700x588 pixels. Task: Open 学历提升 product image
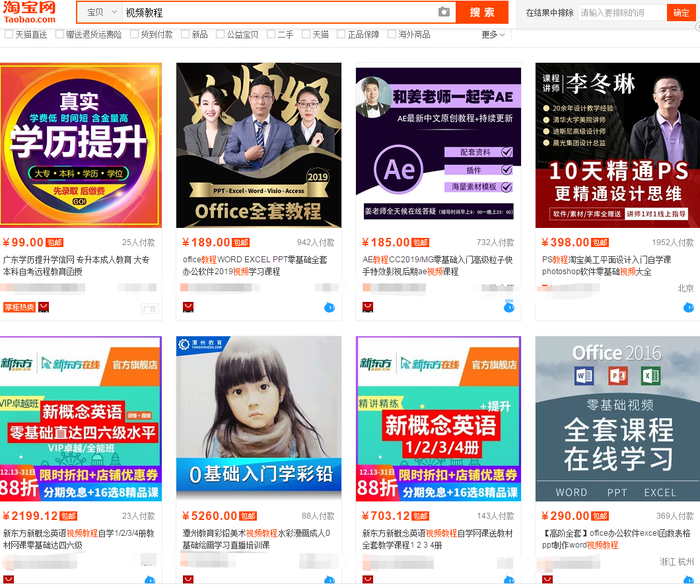coord(81,145)
